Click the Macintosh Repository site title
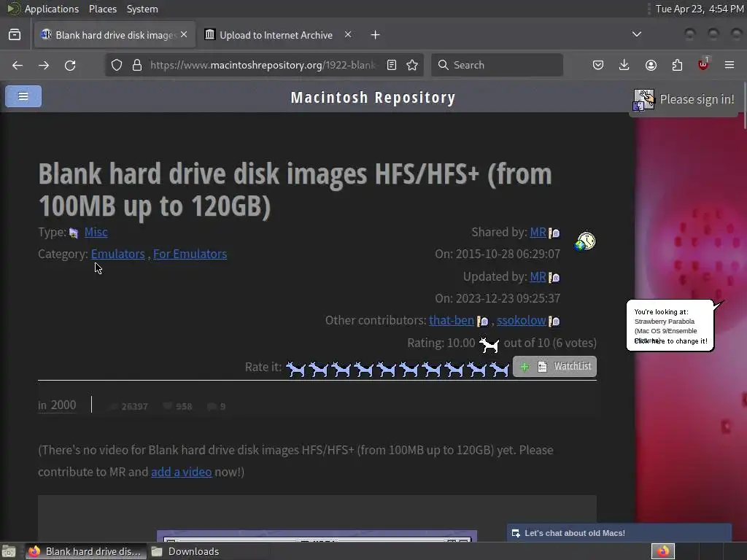Image resolution: width=747 pixels, height=560 pixels. (x=373, y=97)
